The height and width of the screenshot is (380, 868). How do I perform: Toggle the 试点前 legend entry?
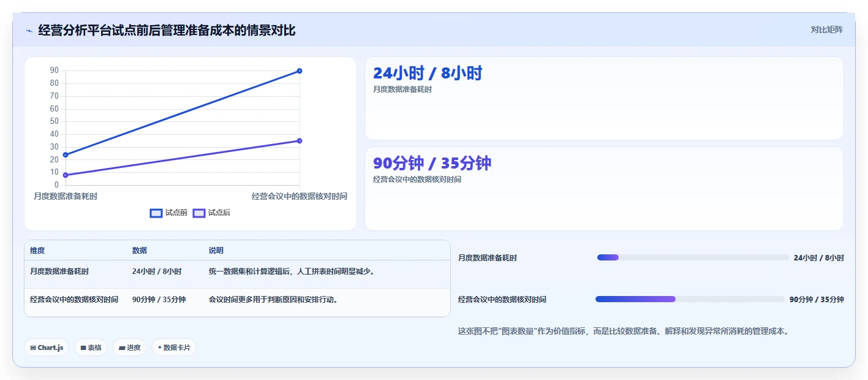[x=168, y=213]
